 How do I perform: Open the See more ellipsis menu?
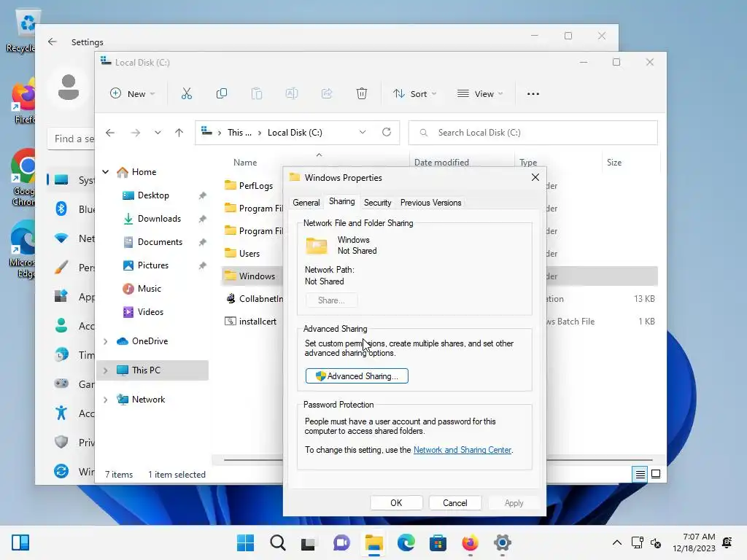tap(533, 94)
